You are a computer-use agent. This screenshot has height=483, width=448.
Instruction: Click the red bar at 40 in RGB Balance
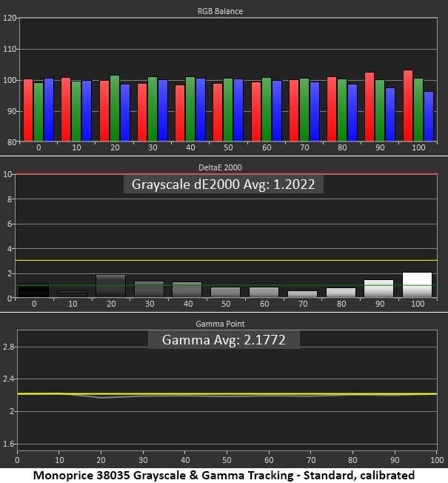click(180, 113)
